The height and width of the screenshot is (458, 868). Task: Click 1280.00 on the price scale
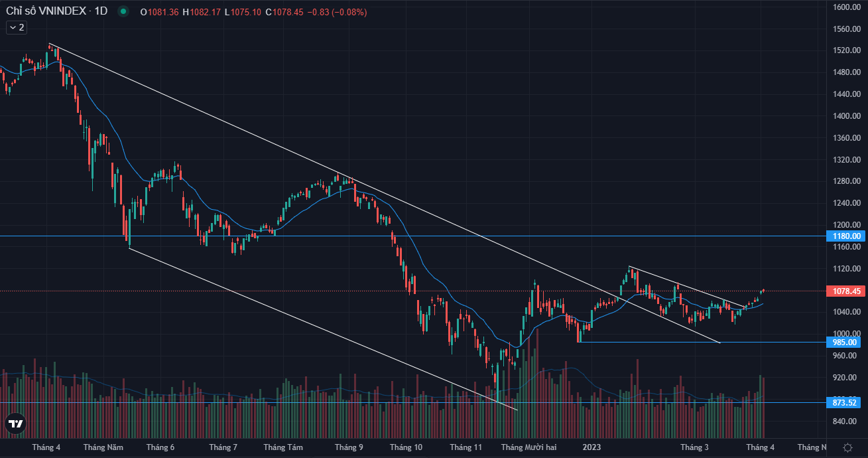coord(846,181)
